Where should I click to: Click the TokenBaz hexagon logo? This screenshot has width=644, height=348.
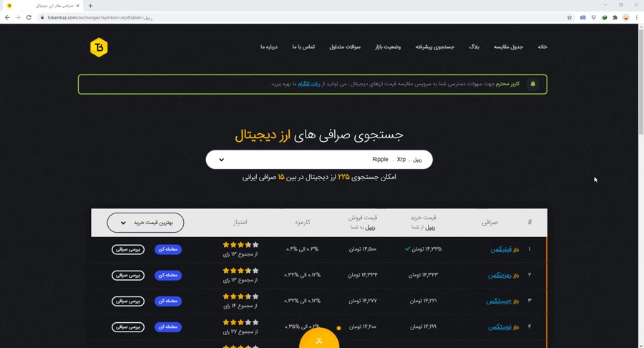click(99, 47)
